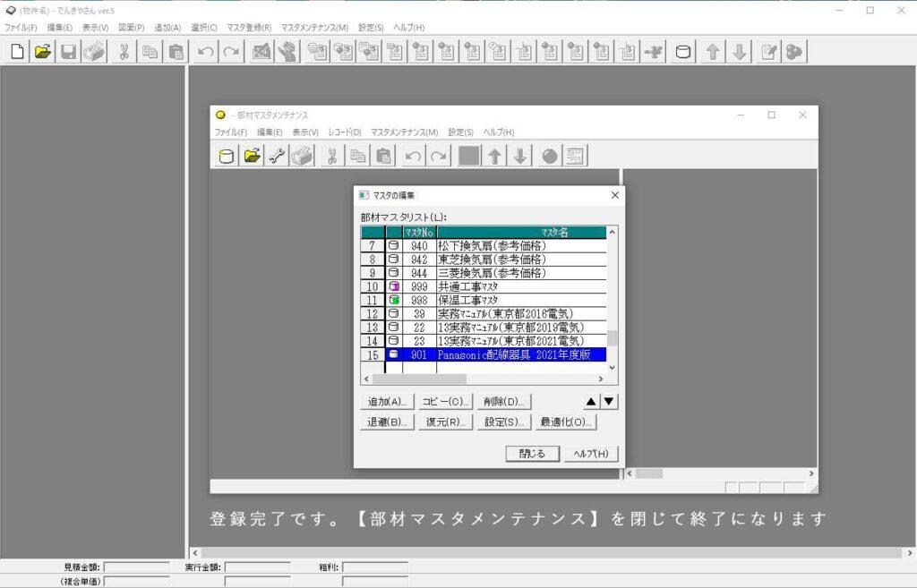Screen dimensions: 917x588
Task: Undo with the curved arrow icon
Action: coord(411,155)
